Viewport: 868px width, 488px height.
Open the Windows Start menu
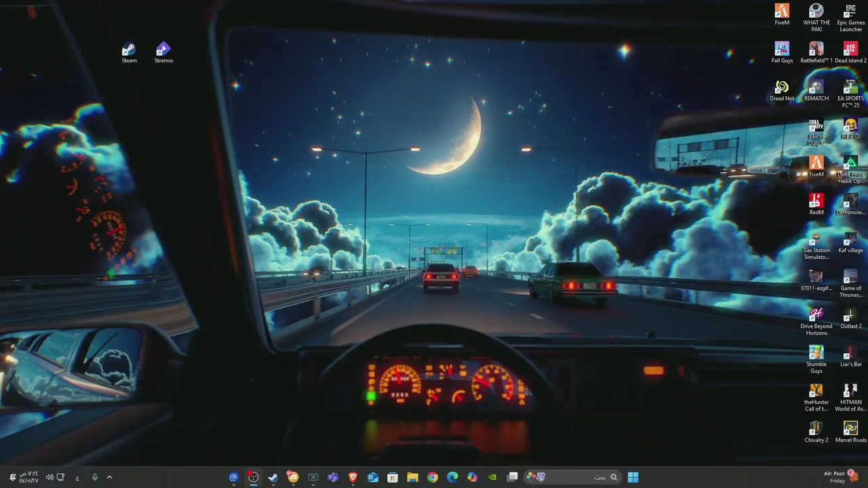(x=633, y=477)
